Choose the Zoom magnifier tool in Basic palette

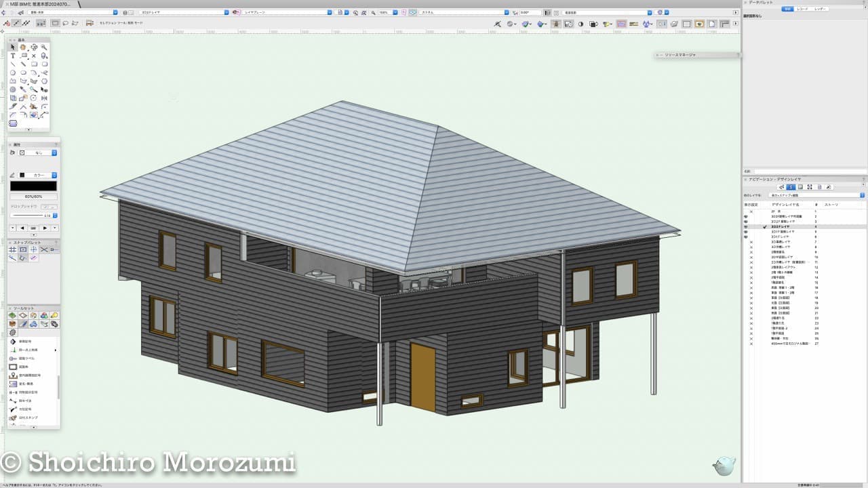44,47
